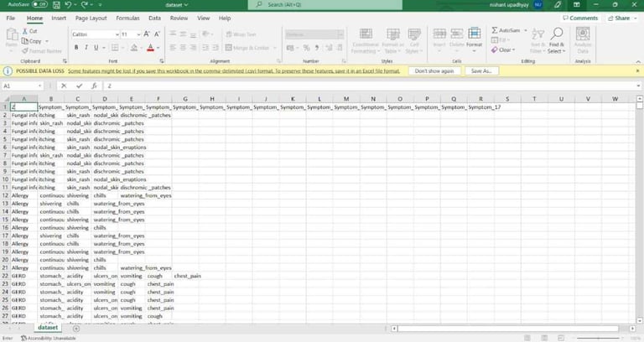Open the Help tab

click(x=225, y=18)
